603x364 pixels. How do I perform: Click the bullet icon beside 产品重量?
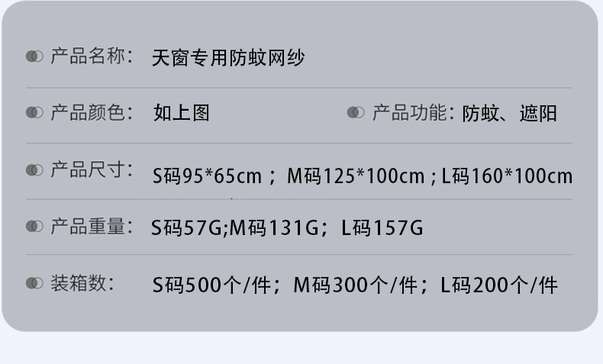[34, 226]
